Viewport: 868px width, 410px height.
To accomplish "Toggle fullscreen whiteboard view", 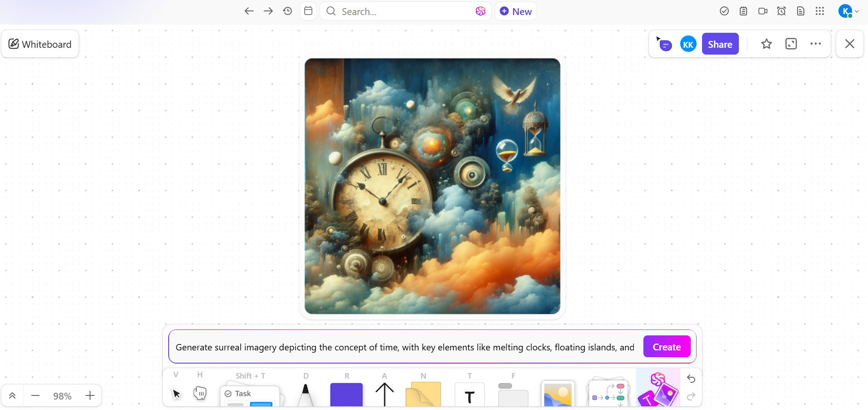I will coord(791,44).
